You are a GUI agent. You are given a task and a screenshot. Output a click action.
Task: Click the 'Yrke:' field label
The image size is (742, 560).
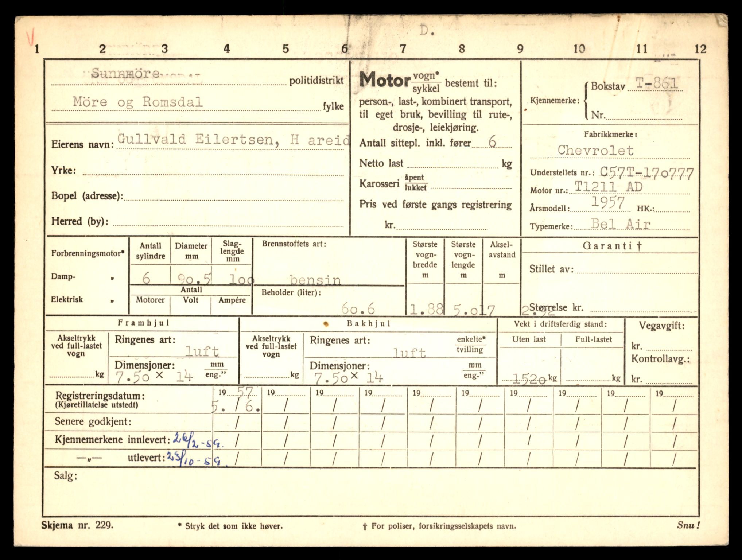[64, 170]
